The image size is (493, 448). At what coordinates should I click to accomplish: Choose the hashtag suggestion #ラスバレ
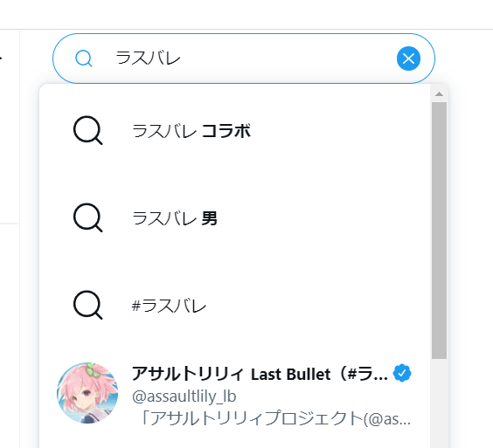[234, 306]
